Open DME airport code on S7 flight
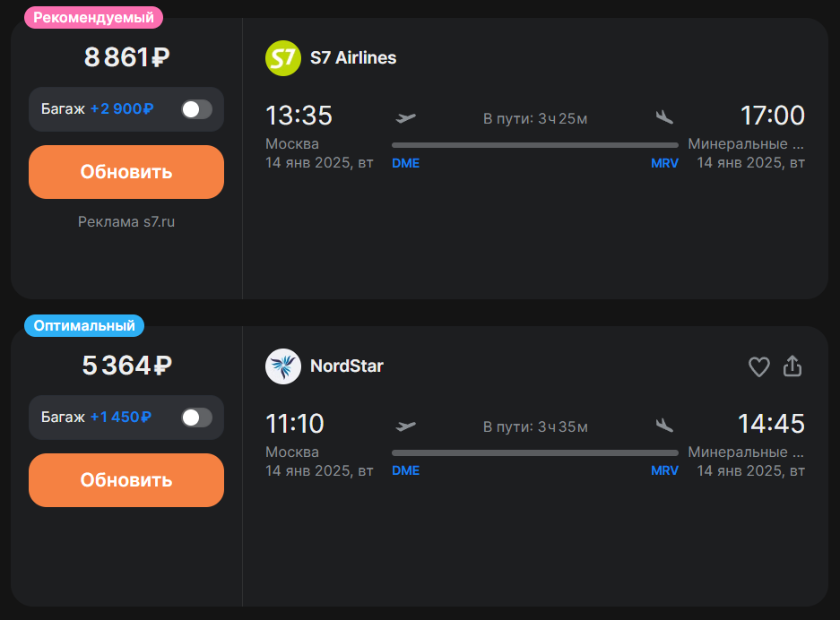This screenshot has width=840, height=620. (x=405, y=163)
